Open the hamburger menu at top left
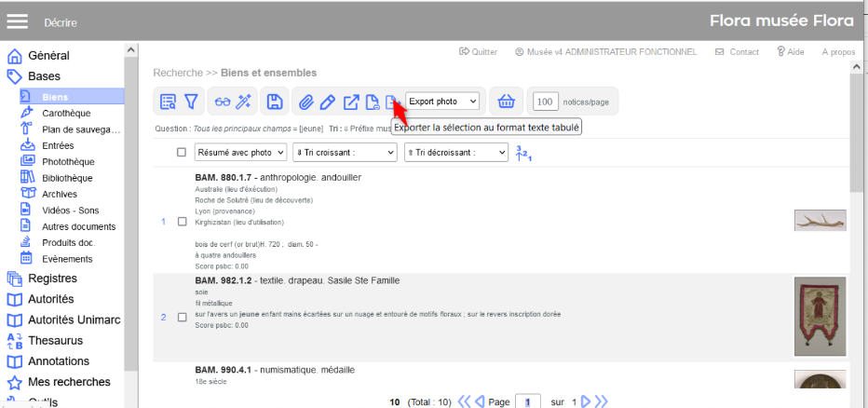 [x=18, y=21]
